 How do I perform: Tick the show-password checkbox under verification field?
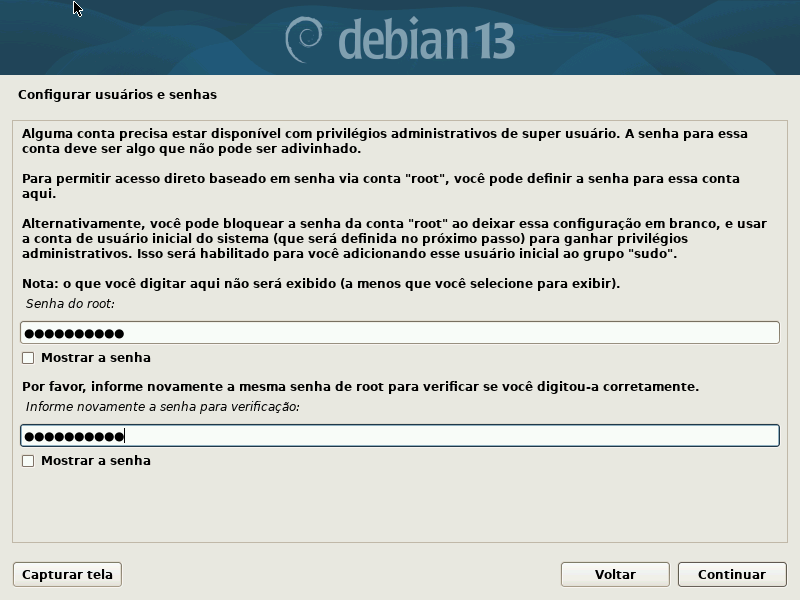point(28,461)
